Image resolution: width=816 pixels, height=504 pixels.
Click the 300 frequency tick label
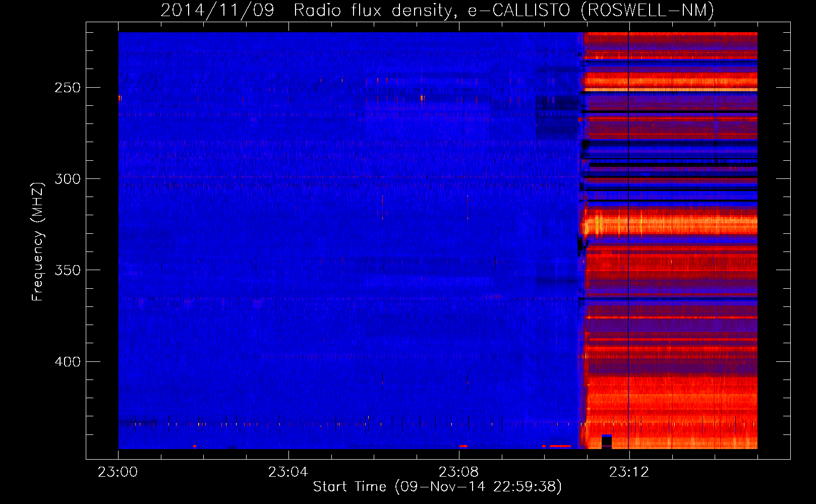[68, 179]
